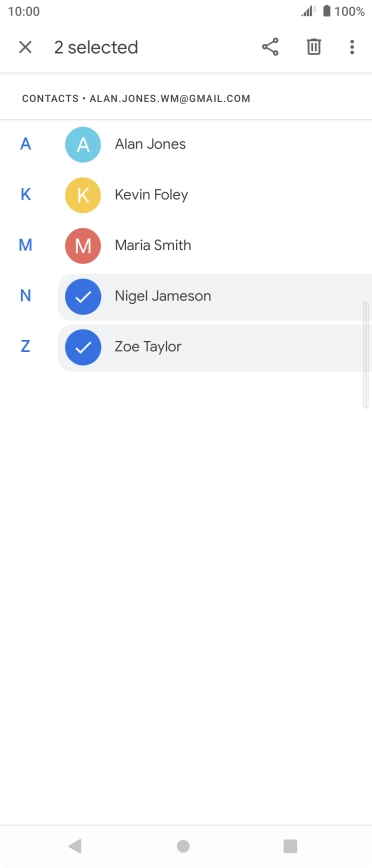This screenshot has width=372, height=868.
Task: Delete selected contacts with trash icon
Action: pyautogui.click(x=314, y=47)
